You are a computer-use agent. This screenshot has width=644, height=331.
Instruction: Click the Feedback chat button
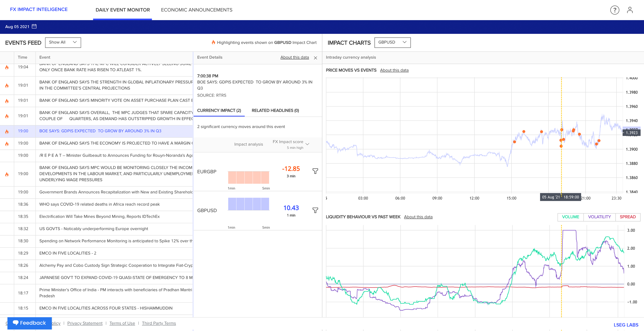click(29, 323)
